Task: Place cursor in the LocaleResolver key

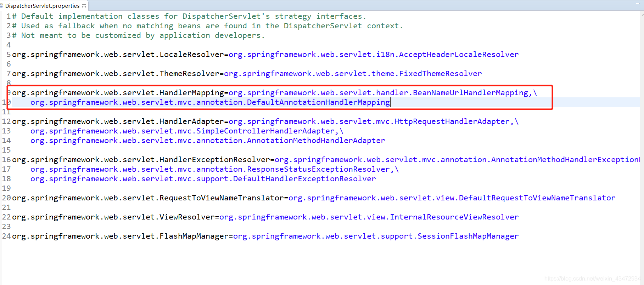Action: (x=118, y=55)
